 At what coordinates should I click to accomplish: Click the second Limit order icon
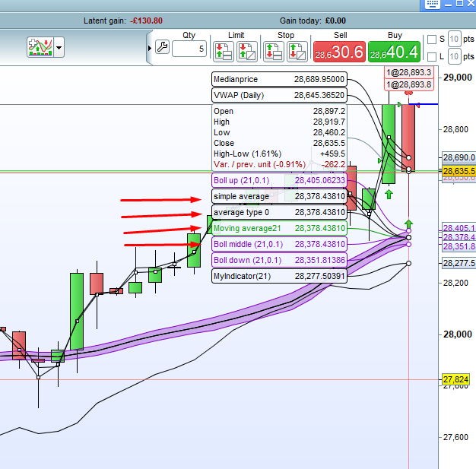point(247,52)
